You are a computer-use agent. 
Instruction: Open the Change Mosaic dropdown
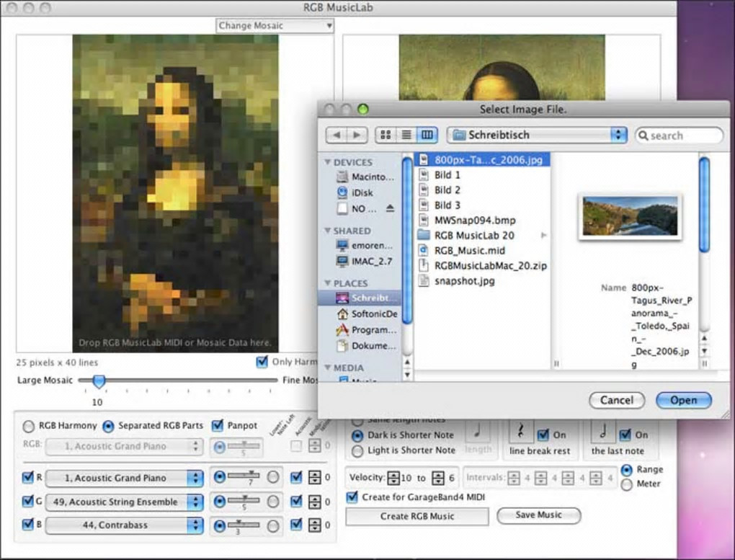pyautogui.click(x=275, y=26)
